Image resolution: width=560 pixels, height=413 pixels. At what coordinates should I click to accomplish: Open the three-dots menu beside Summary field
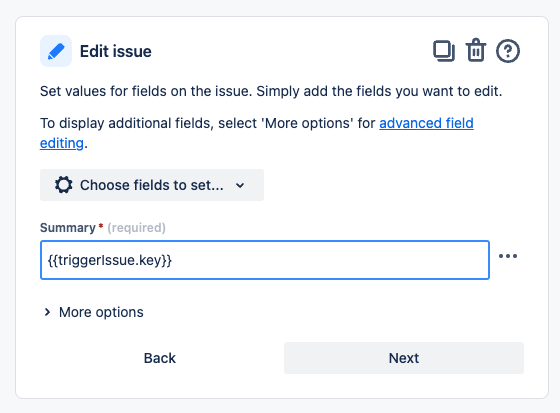[x=508, y=256]
